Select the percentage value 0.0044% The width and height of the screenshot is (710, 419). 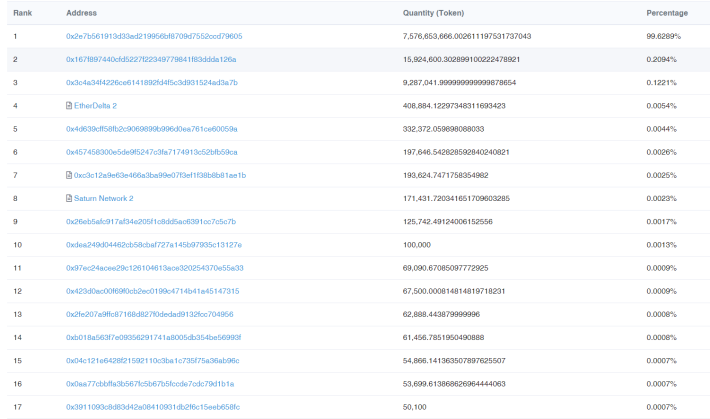click(x=662, y=129)
